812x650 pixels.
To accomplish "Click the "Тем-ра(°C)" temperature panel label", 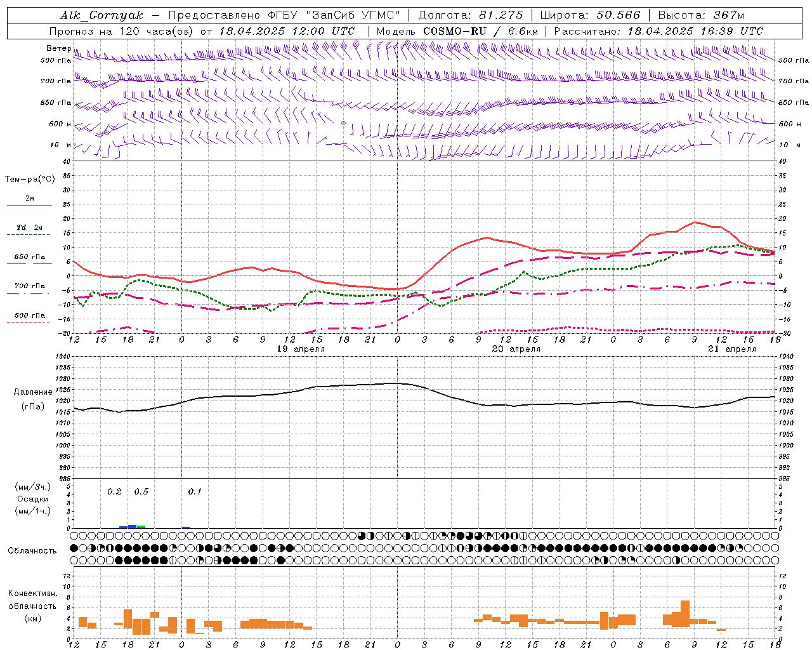I will pos(30,180).
